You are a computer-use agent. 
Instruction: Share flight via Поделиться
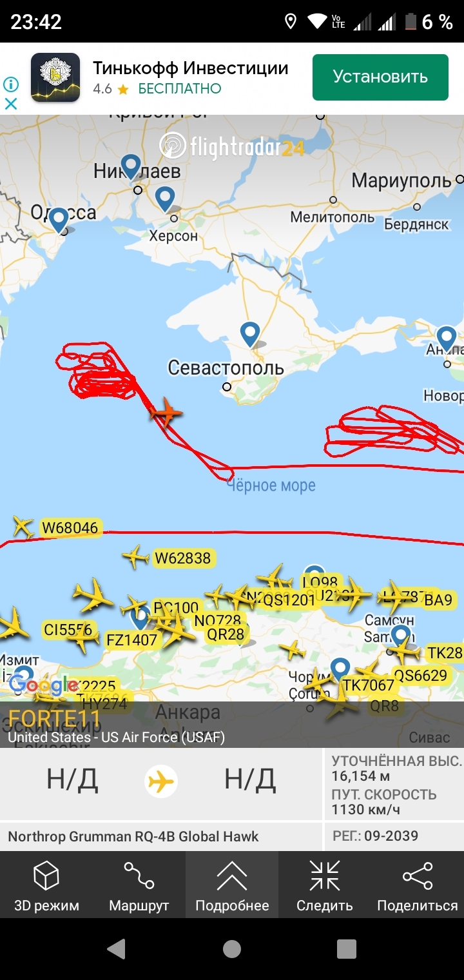pos(418,885)
